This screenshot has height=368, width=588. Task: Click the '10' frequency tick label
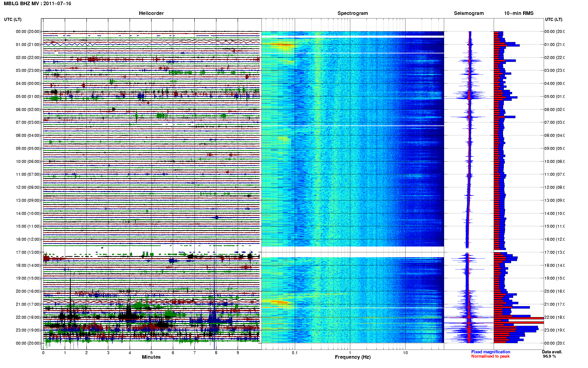pyautogui.click(x=405, y=353)
